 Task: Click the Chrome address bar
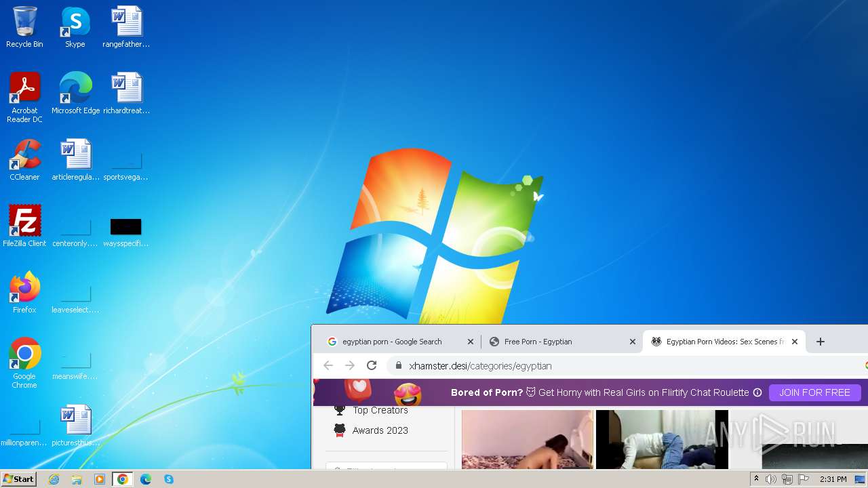(x=627, y=365)
